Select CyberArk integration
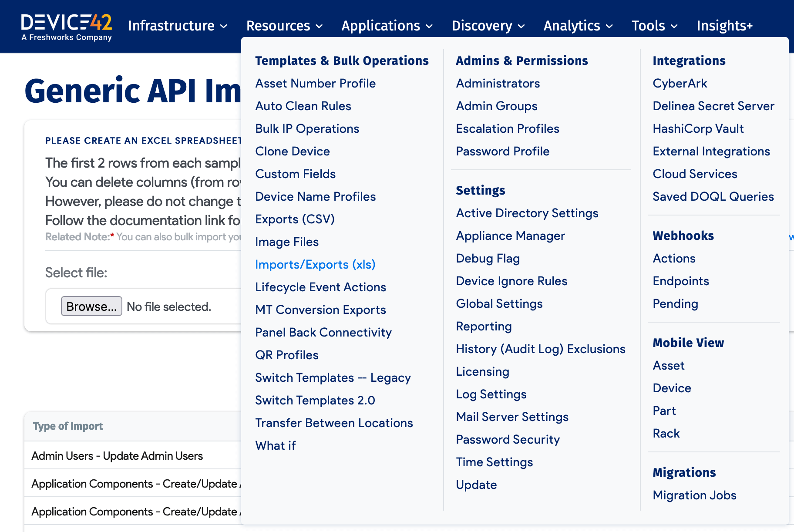 click(x=680, y=84)
